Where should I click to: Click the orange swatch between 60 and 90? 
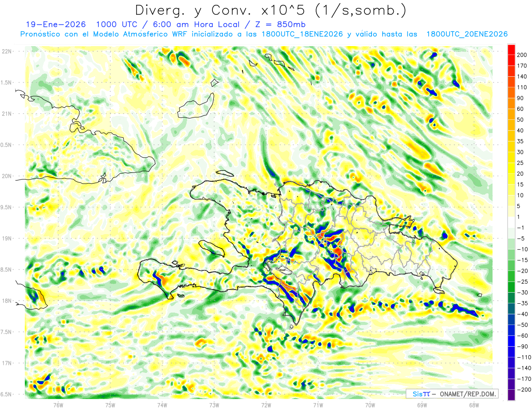(511, 103)
